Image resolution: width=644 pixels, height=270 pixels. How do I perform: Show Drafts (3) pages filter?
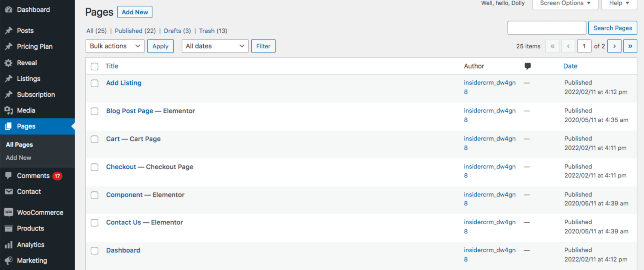pyautogui.click(x=177, y=31)
